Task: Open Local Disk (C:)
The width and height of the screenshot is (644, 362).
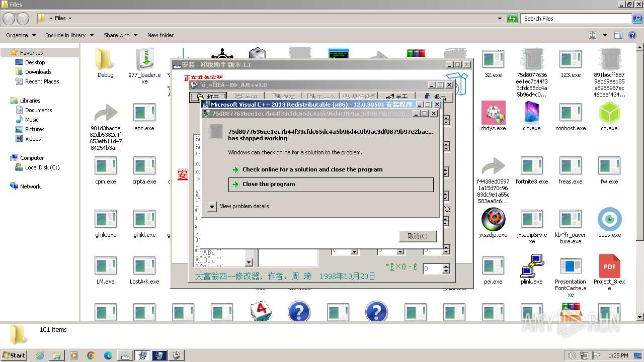Action: tap(42, 167)
